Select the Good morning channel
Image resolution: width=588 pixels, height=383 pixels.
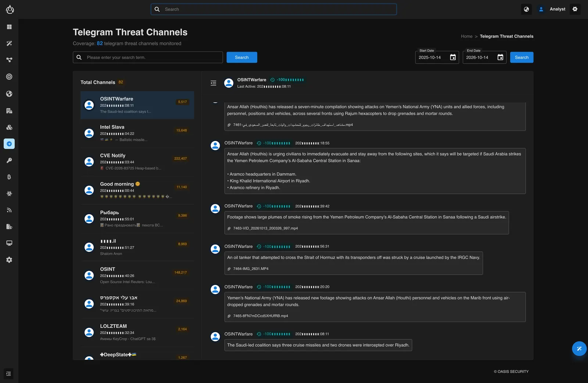137,190
